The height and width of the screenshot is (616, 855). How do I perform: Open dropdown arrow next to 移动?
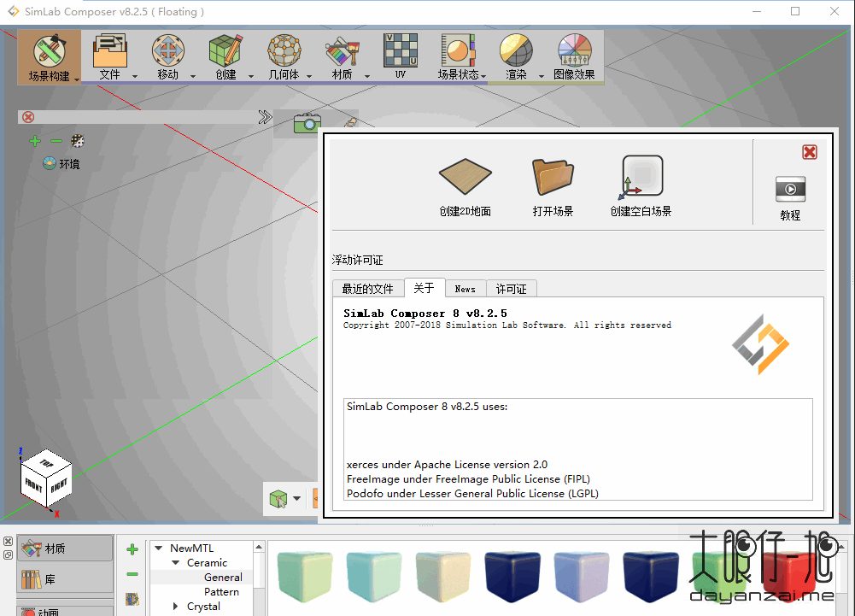coord(192,76)
